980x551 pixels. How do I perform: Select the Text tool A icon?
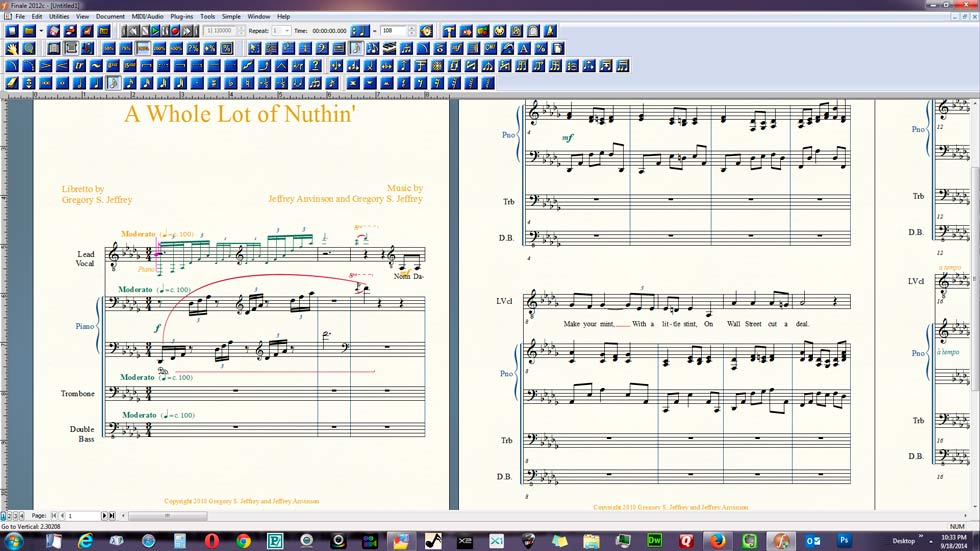click(524, 48)
